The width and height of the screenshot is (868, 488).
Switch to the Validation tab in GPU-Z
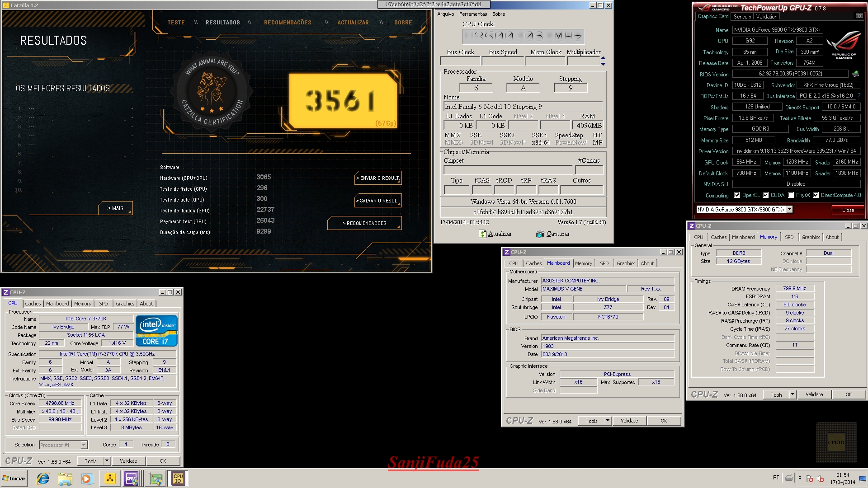click(x=767, y=17)
